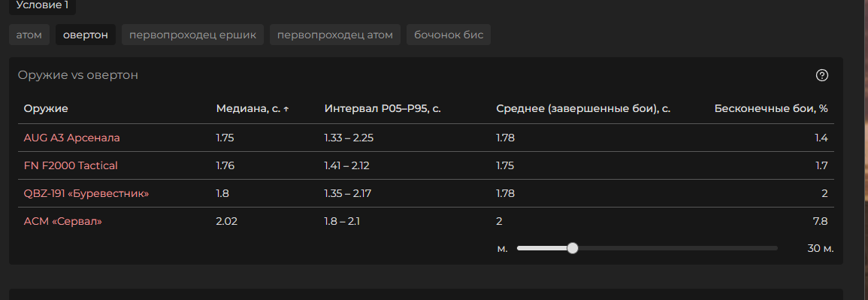Switch to первопроходец атом tab
Image resolution: width=868 pixels, height=300 pixels.
click(335, 35)
